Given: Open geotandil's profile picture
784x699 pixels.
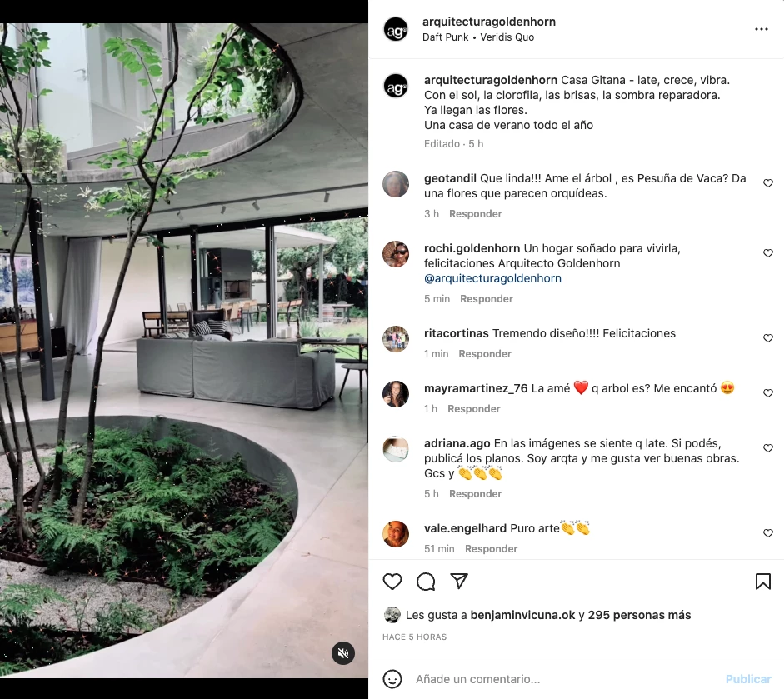Looking at the screenshot, I should (x=396, y=184).
